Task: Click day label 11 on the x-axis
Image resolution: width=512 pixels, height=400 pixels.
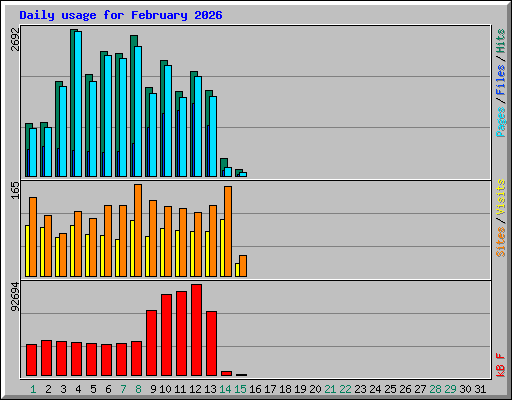Action: click(180, 389)
